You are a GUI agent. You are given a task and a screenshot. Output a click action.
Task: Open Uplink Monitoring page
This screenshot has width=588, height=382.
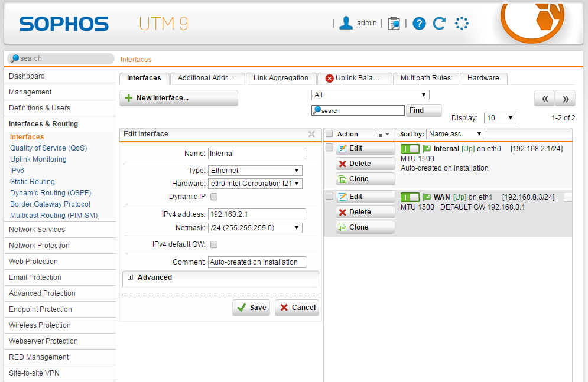click(x=38, y=159)
